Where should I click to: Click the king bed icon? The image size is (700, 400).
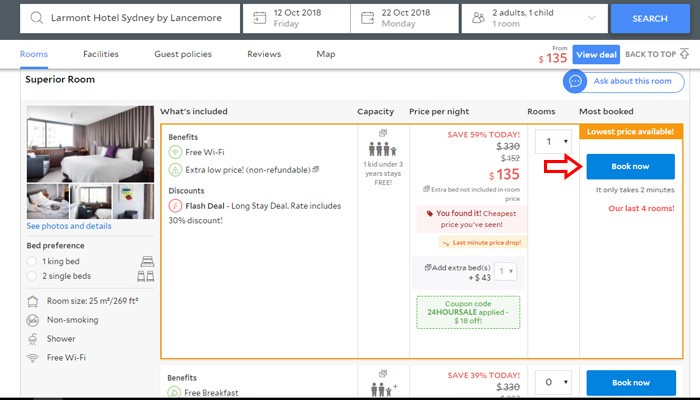pyautogui.click(x=145, y=261)
